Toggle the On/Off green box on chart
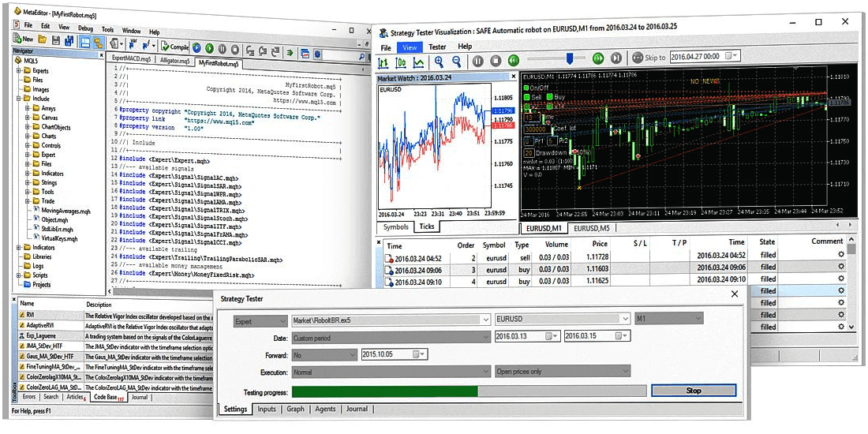 click(526, 88)
